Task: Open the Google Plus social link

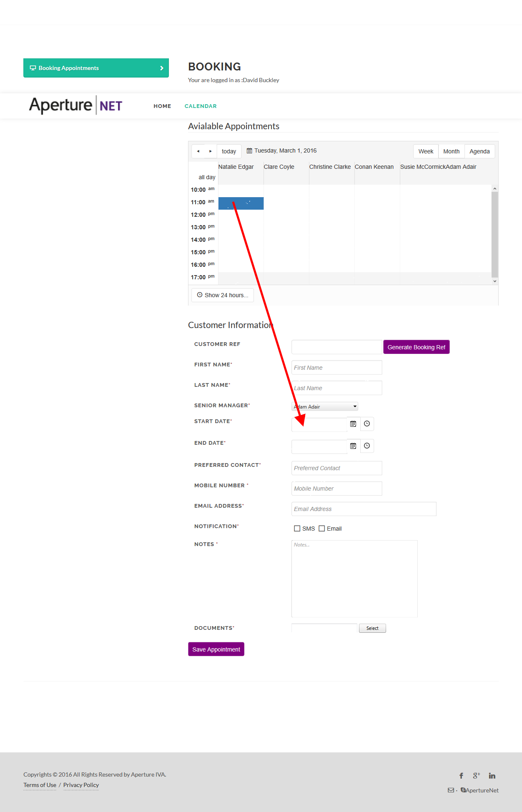Action: [476, 776]
